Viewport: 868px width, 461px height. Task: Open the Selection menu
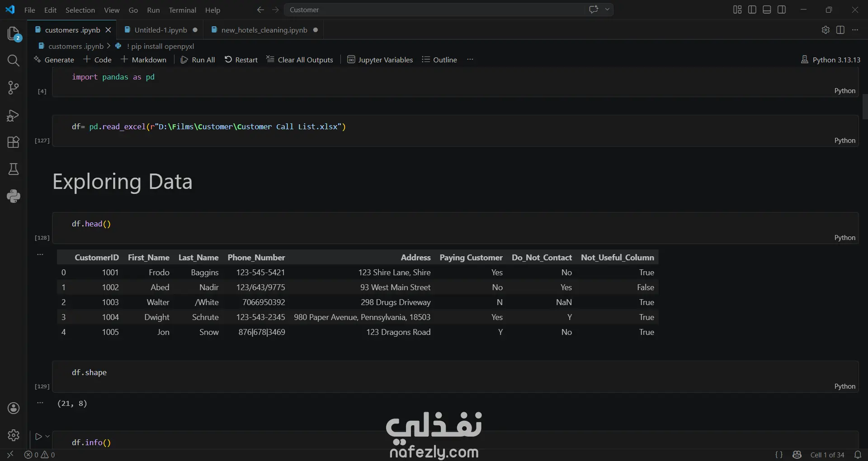click(80, 10)
